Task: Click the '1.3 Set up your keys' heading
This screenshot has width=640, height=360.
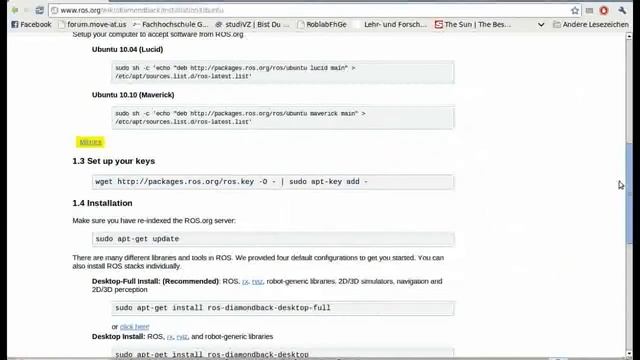Action: [113, 161]
